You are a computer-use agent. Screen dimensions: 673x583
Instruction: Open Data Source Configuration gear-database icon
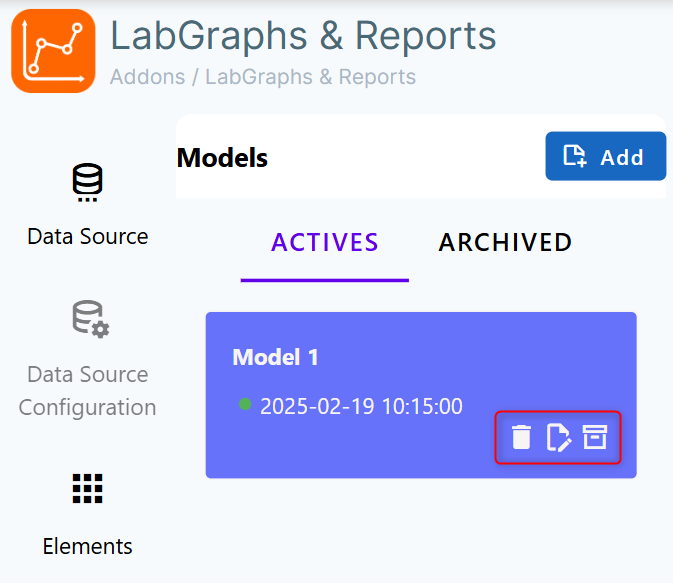[91, 319]
